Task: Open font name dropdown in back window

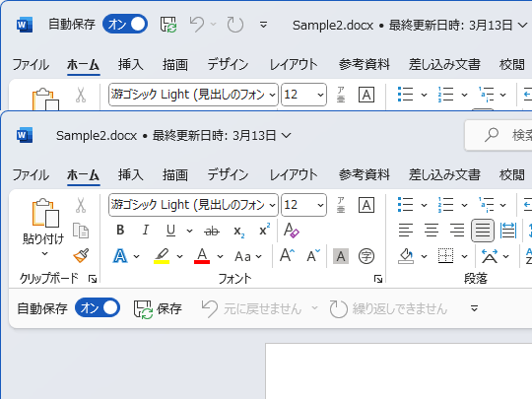Action: coord(272,95)
